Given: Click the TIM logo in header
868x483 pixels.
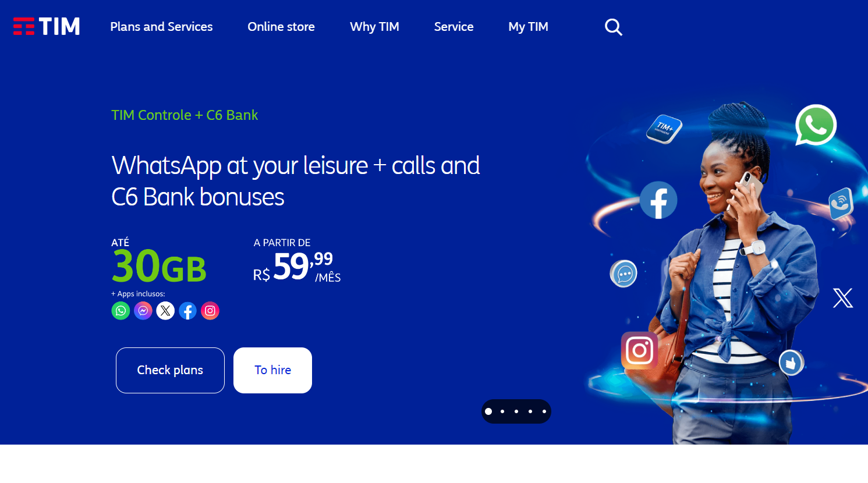Looking at the screenshot, I should tap(47, 26).
